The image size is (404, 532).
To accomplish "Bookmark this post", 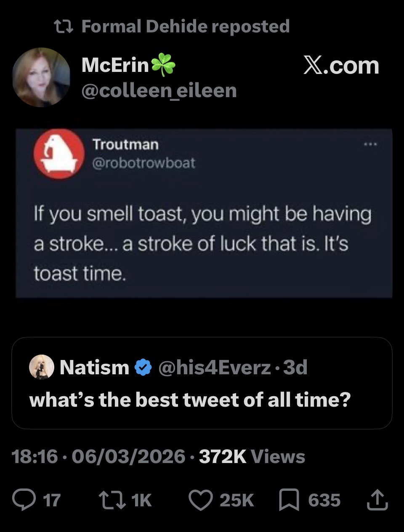I will (x=289, y=500).
